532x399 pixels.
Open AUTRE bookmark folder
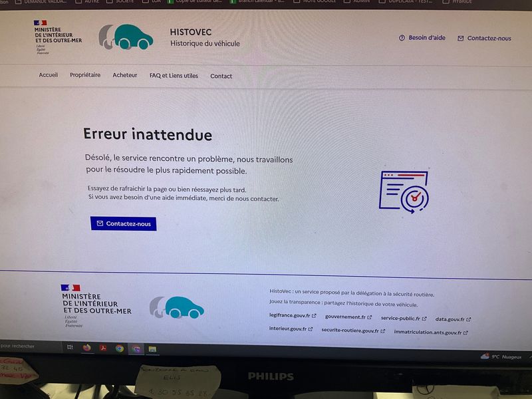tap(88, 2)
